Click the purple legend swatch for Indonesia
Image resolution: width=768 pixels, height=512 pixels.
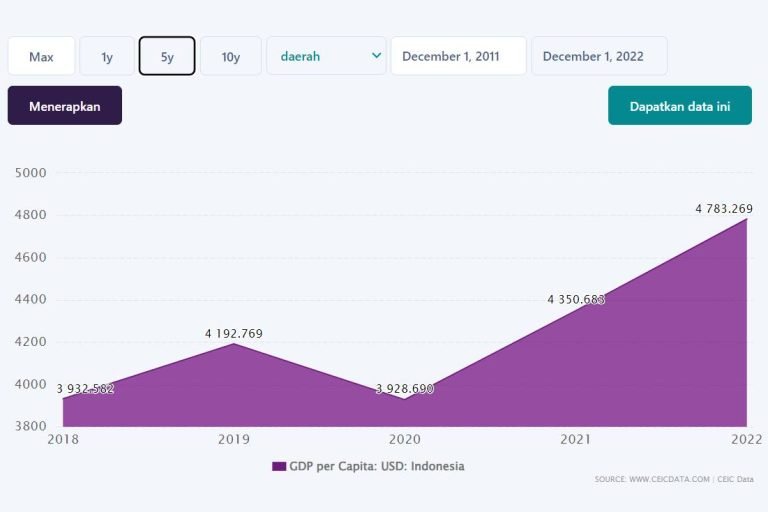coord(279,466)
